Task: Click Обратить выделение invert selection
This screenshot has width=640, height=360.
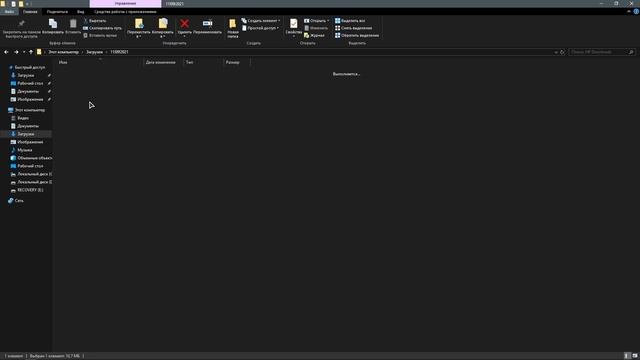Action: click(x=357, y=36)
